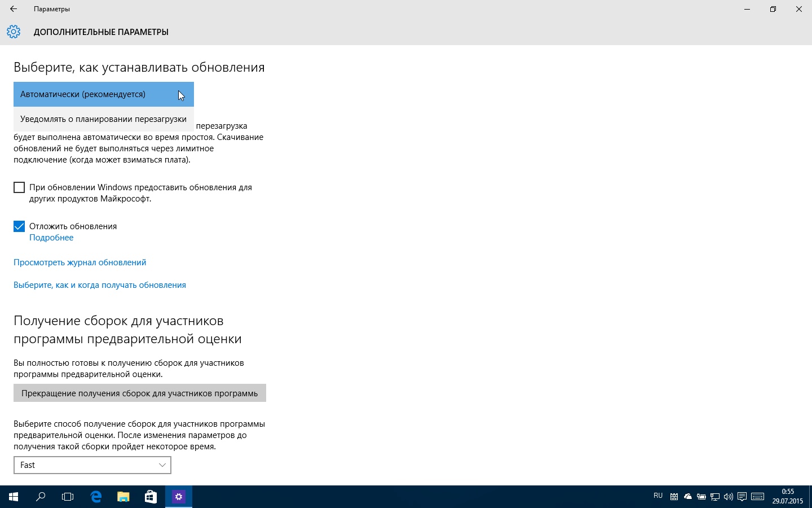
Task: Open File Explorer from the taskbar
Action: [x=123, y=497]
